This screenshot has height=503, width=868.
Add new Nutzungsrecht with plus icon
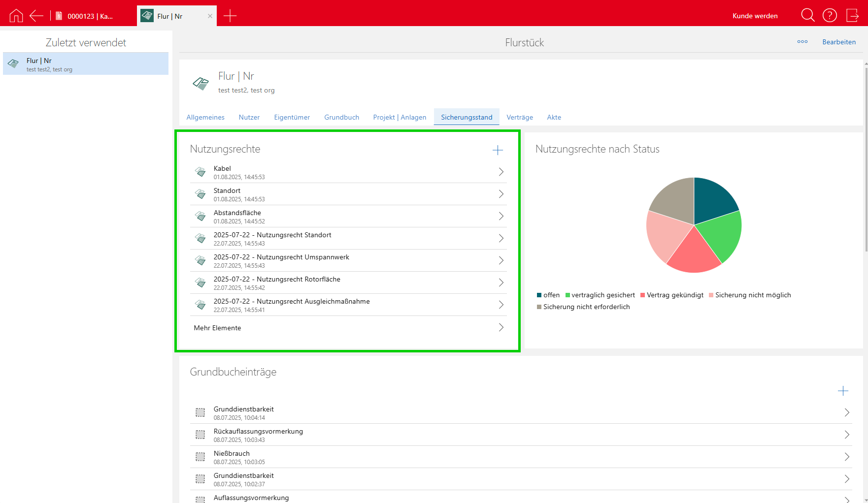pos(498,150)
